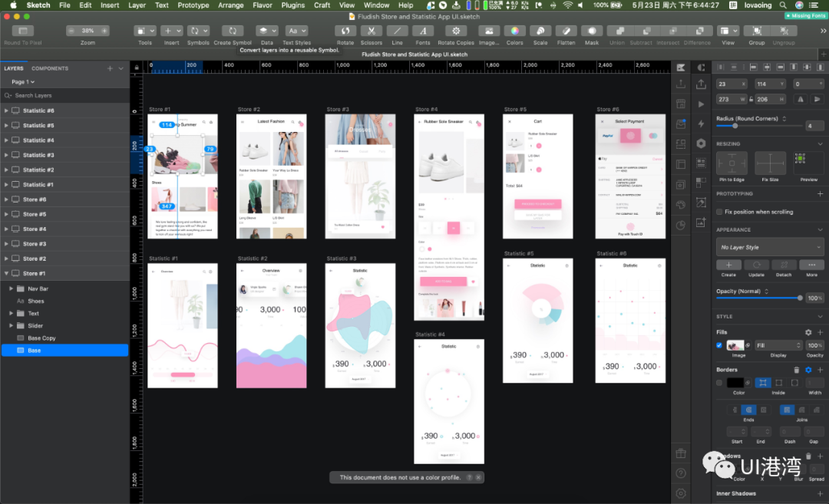Enable the Borders checkbox
Screen dimensions: 829x504
click(719, 383)
